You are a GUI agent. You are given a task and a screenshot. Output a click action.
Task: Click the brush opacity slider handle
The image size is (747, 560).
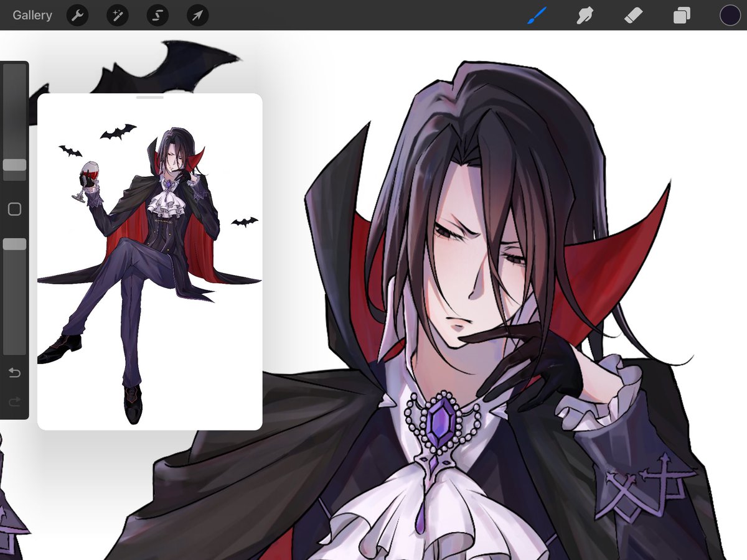14,244
